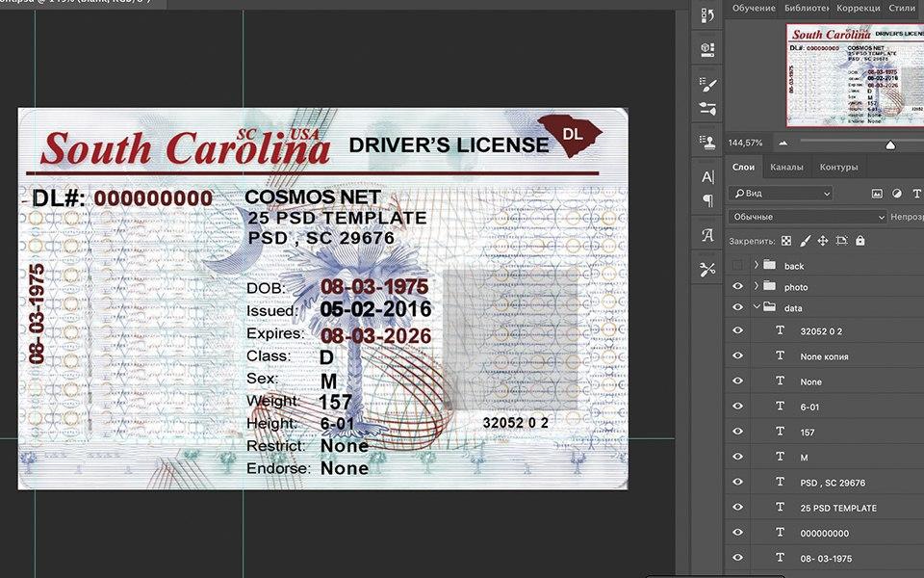
Task: Click the Непрозр opacity label
Action: [907, 217]
